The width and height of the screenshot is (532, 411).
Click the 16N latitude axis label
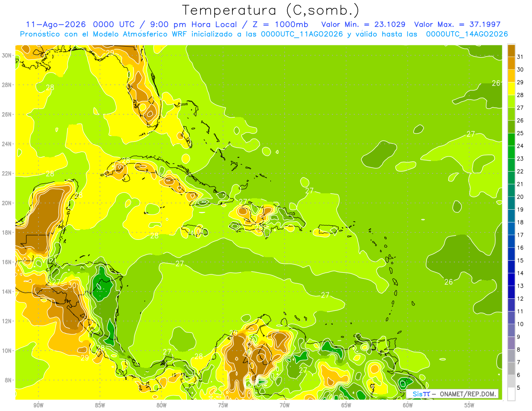coord(7,262)
